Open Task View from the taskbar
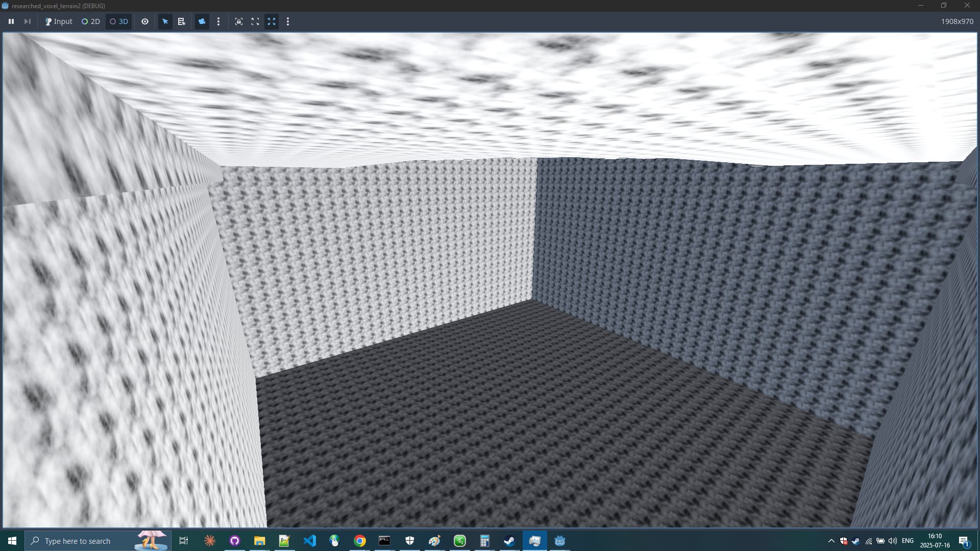The height and width of the screenshot is (551, 980). click(184, 541)
